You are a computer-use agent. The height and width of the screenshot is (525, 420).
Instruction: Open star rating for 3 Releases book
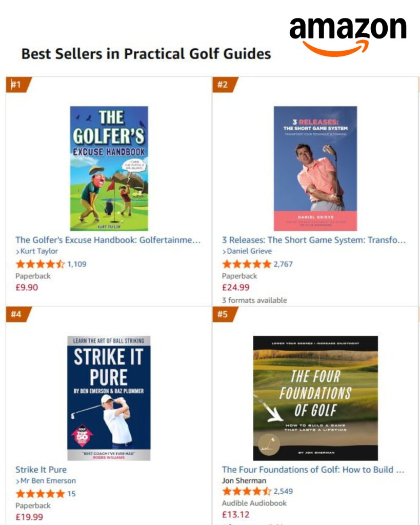pyautogui.click(x=247, y=265)
